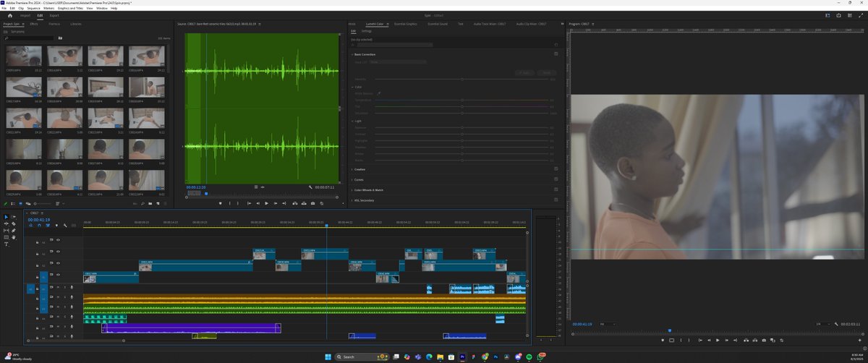Switch to Effects panel tab
The height and width of the screenshot is (363, 868).
point(34,24)
